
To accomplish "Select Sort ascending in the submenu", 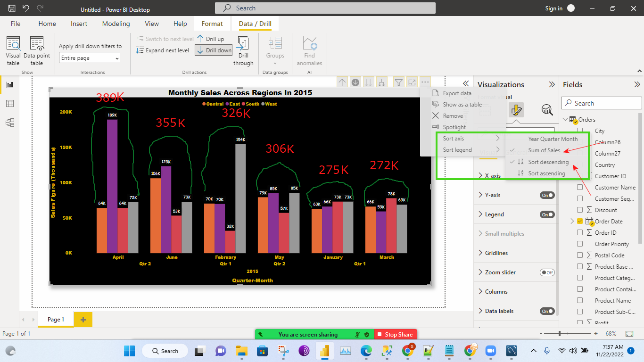I will pyautogui.click(x=546, y=173).
